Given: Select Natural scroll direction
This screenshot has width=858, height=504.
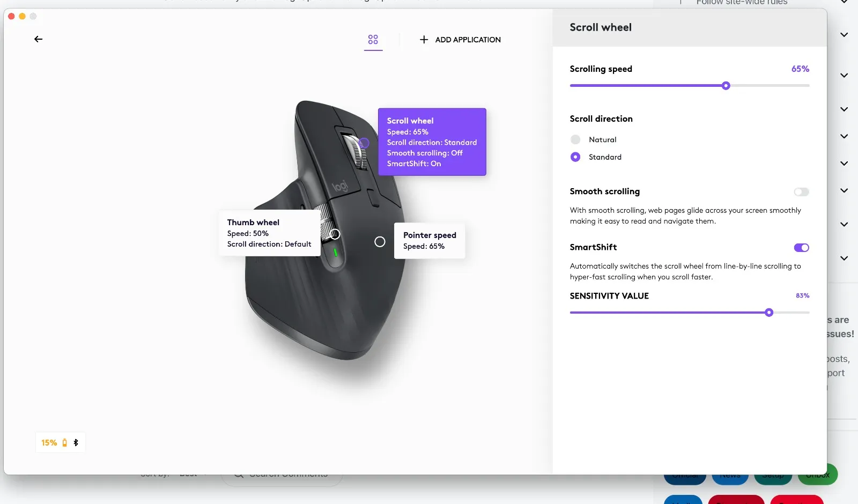Looking at the screenshot, I should click(575, 139).
